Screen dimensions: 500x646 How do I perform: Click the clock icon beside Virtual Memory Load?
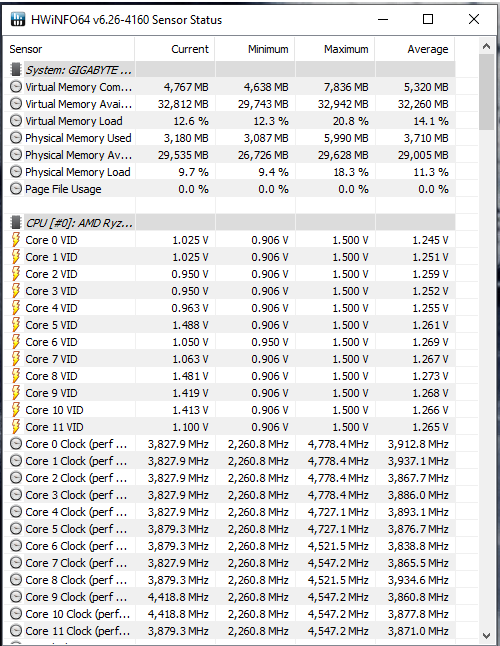point(16,121)
